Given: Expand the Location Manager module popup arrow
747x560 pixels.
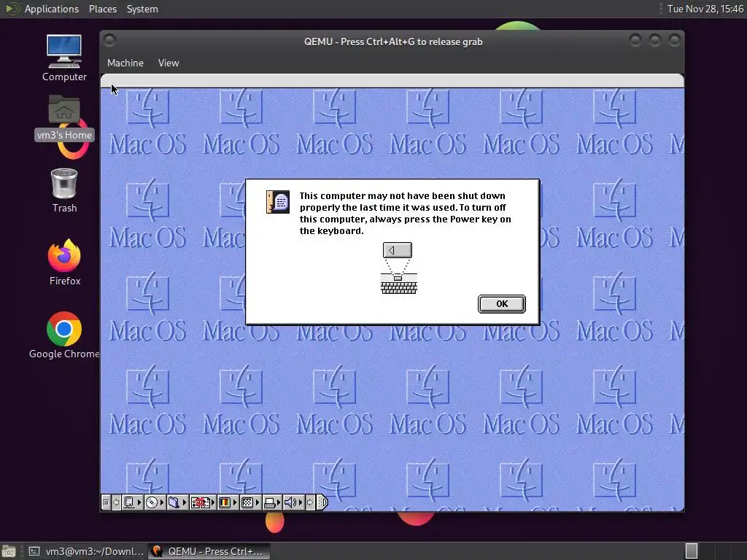Looking at the screenshot, I should [x=213, y=502].
